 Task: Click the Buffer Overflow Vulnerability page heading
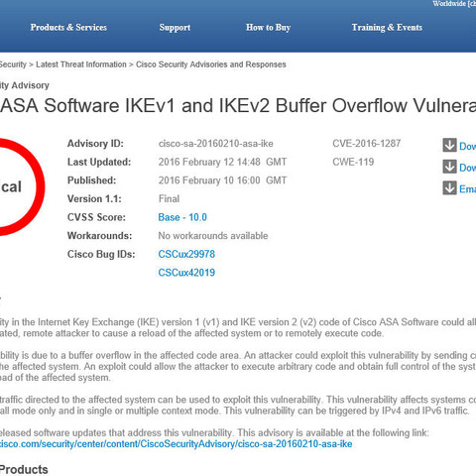[x=238, y=106]
